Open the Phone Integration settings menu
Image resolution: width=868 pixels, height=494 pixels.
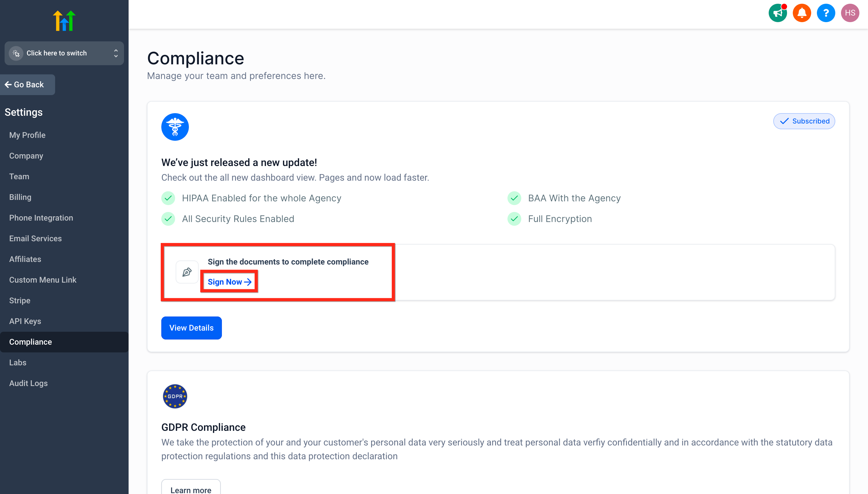pos(41,218)
